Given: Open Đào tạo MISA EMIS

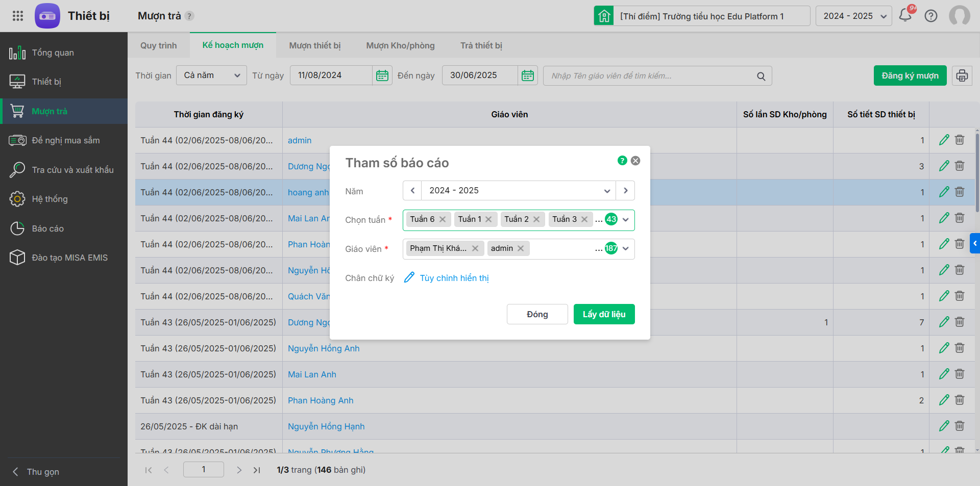Looking at the screenshot, I should coord(64,258).
